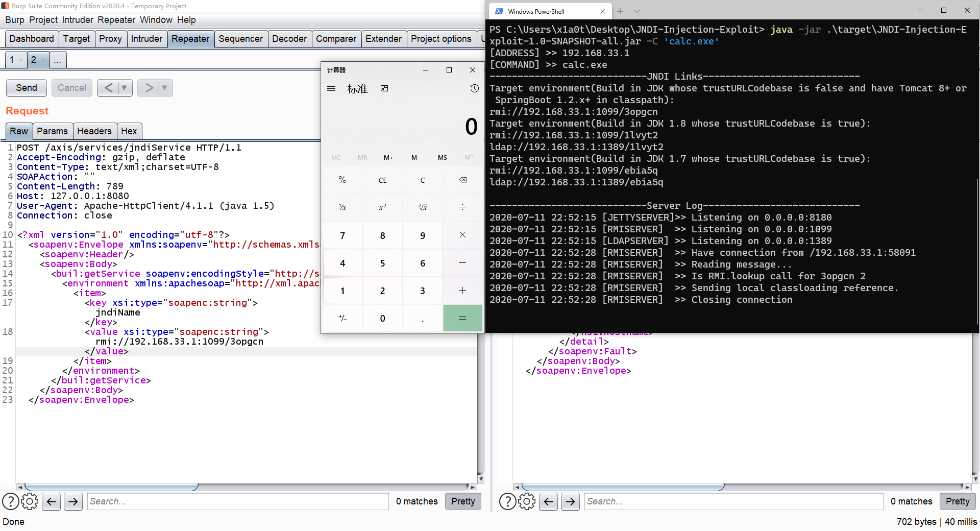This screenshot has width=980, height=531.
Task: Switch request view to Headers tab
Action: click(x=94, y=131)
